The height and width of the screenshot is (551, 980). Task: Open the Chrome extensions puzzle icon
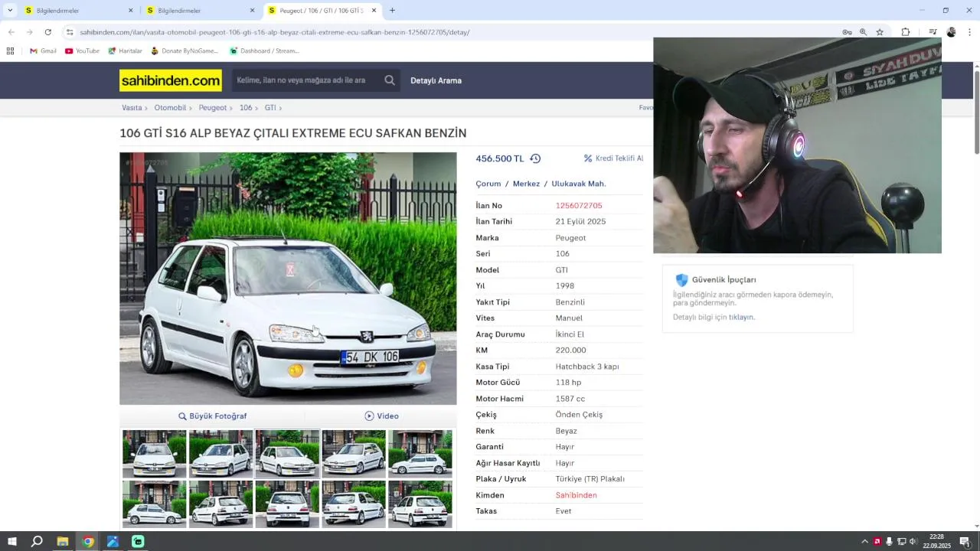coord(906,32)
